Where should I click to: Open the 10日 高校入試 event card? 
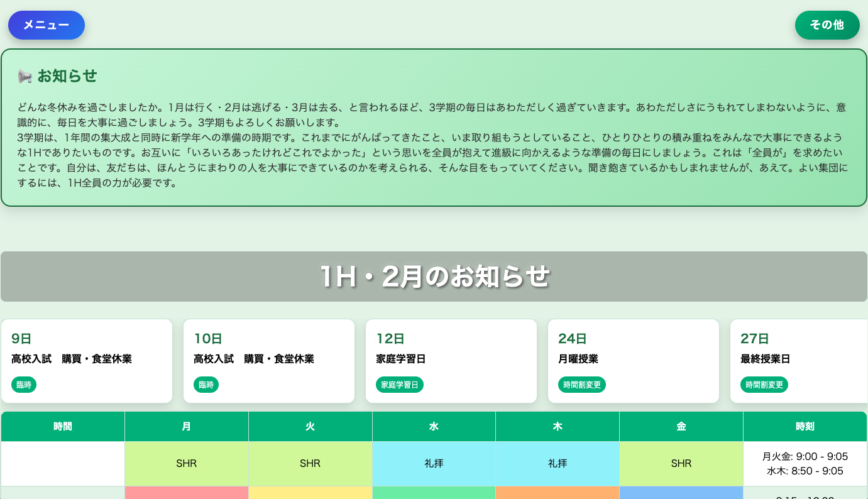tap(269, 361)
